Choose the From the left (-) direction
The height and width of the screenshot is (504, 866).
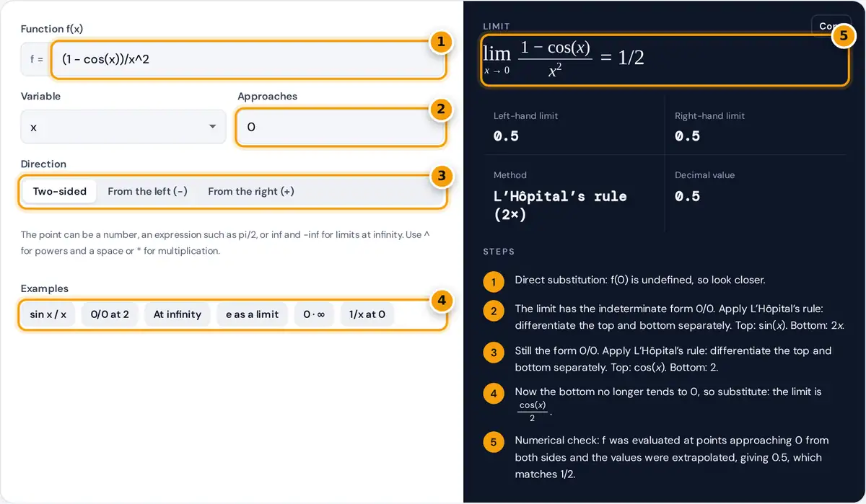[147, 191]
